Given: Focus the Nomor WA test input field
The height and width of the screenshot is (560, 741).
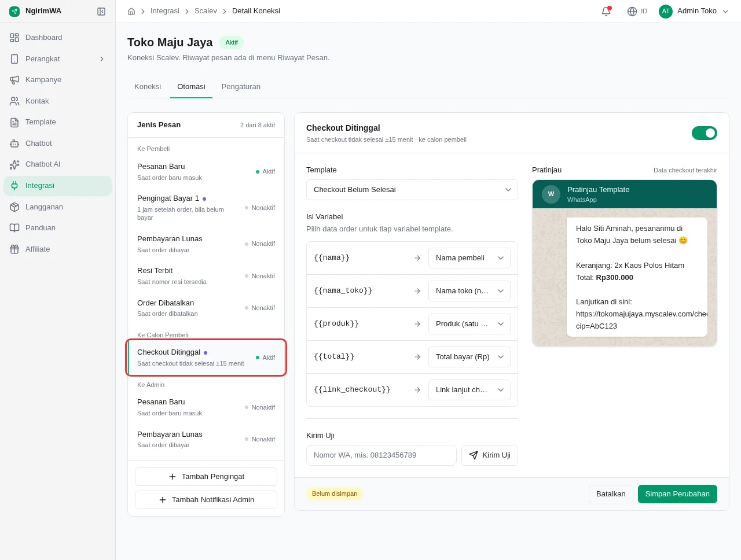Looking at the screenshot, I should [x=381, y=455].
